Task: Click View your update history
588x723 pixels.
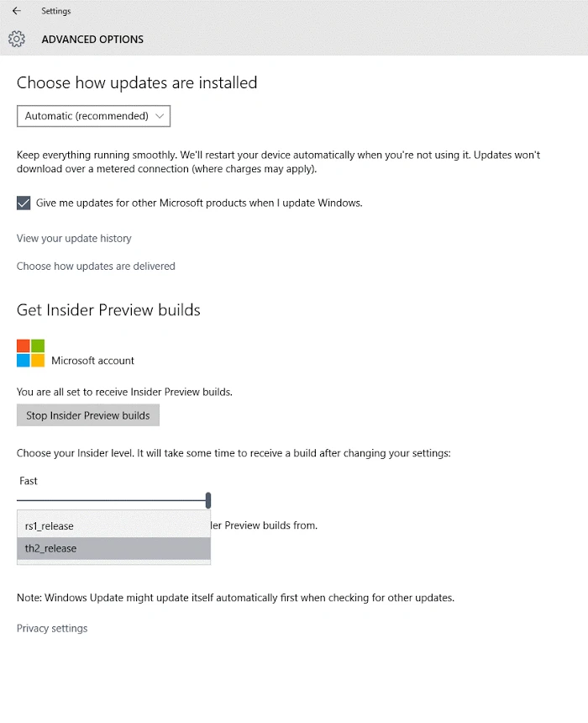Action: point(74,239)
